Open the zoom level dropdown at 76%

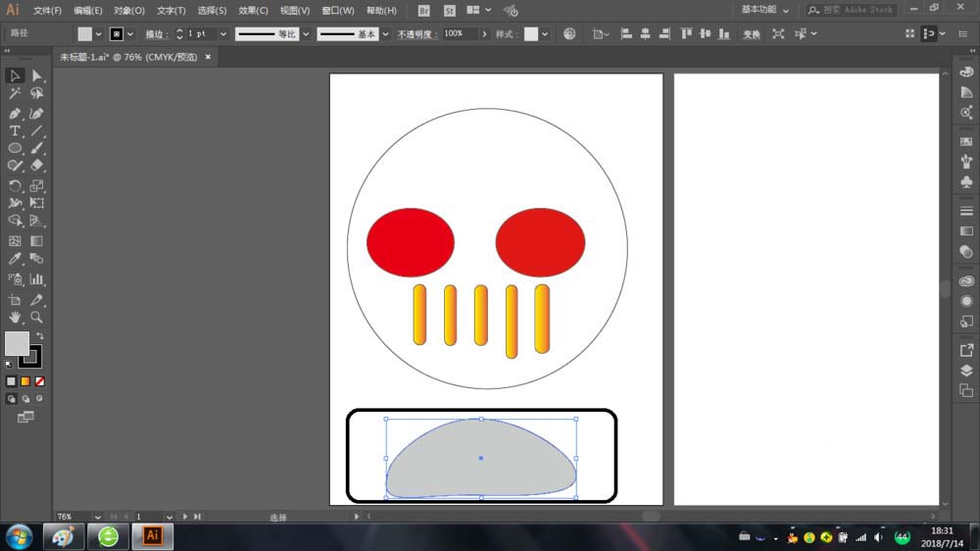click(x=98, y=516)
